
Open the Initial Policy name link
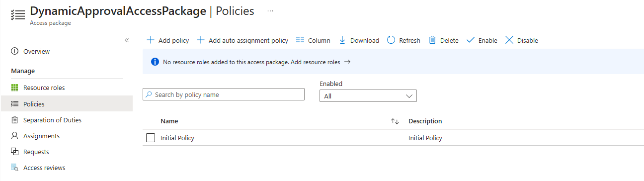click(x=177, y=138)
